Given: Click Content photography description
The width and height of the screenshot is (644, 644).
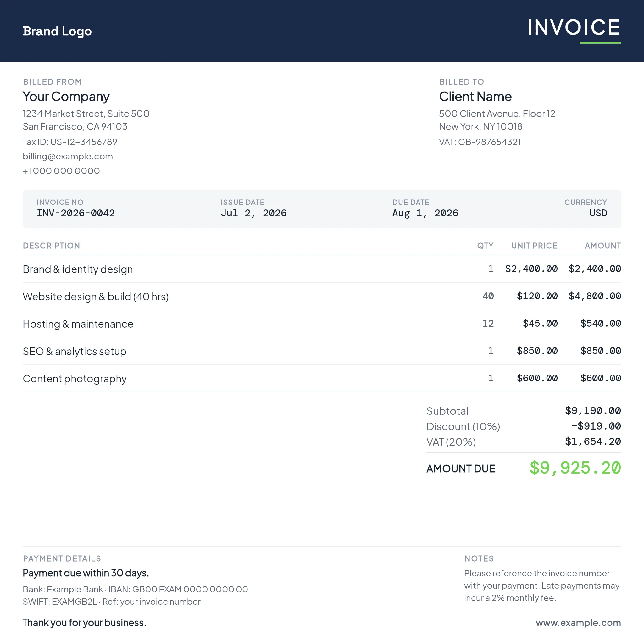Looking at the screenshot, I should coord(75,379).
